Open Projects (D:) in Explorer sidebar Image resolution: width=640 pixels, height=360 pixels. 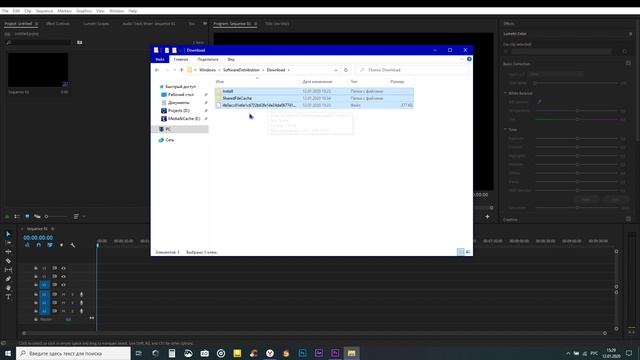click(179, 111)
